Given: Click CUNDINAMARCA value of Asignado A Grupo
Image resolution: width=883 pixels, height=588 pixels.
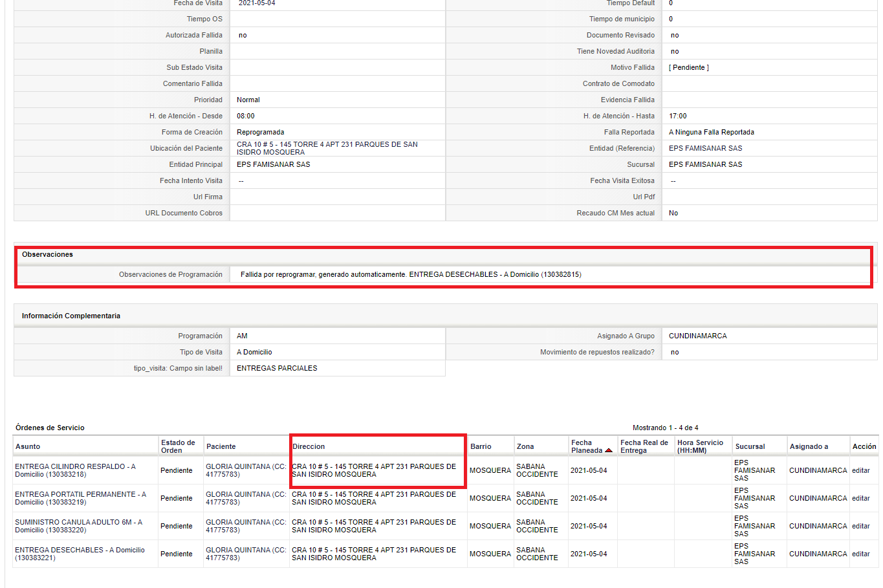Looking at the screenshot, I should coord(698,336).
